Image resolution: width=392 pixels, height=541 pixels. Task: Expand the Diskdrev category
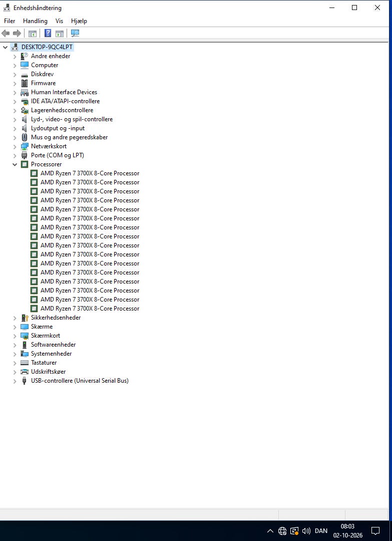[x=15, y=74]
